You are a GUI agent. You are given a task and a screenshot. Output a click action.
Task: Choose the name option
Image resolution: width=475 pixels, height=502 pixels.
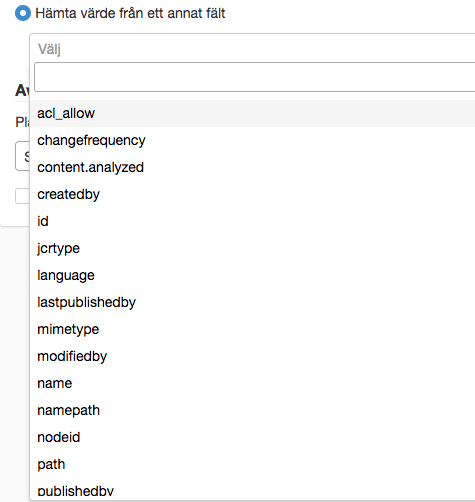tap(253, 383)
